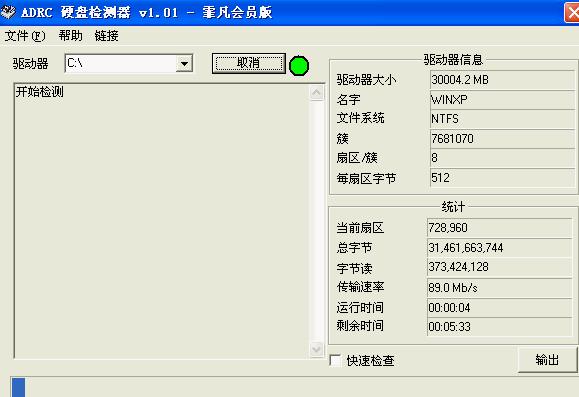
Task: Click the 取消 button
Action: (249, 63)
